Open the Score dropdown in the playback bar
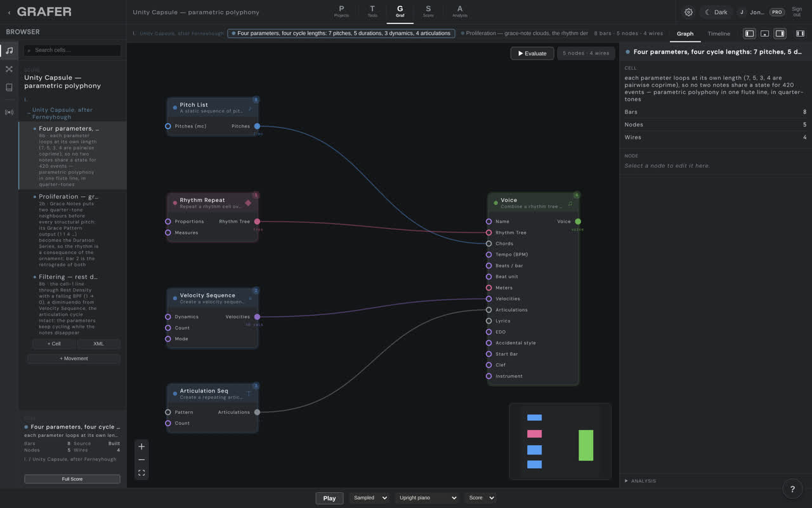812x508 pixels. click(480, 498)
